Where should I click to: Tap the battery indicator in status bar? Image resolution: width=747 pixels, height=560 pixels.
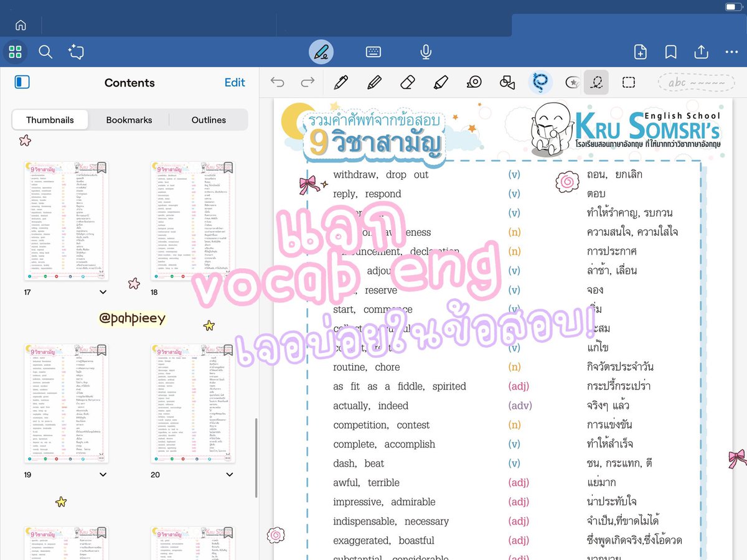pyautogui.click(x=733, y=7)
